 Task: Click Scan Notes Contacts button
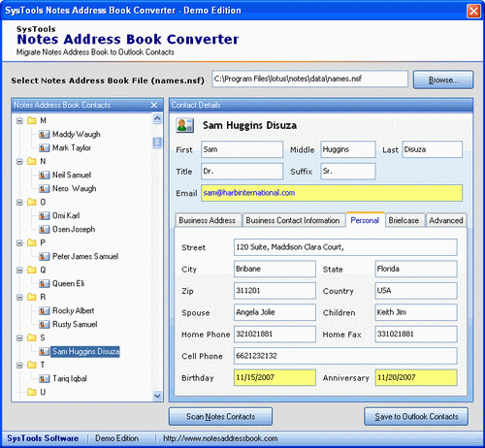pos(220,417)
